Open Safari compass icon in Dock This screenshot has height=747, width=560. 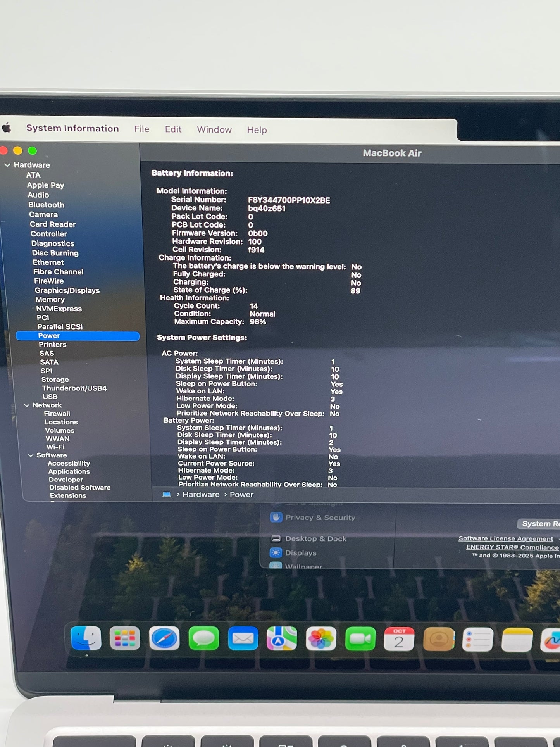[x=164, y=638]
